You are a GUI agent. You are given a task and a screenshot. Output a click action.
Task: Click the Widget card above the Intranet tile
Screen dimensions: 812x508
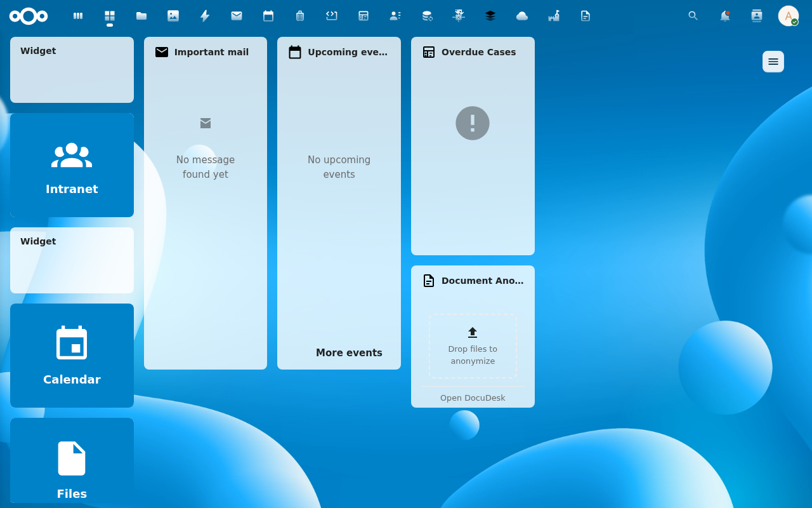click(x=72, y=70)
